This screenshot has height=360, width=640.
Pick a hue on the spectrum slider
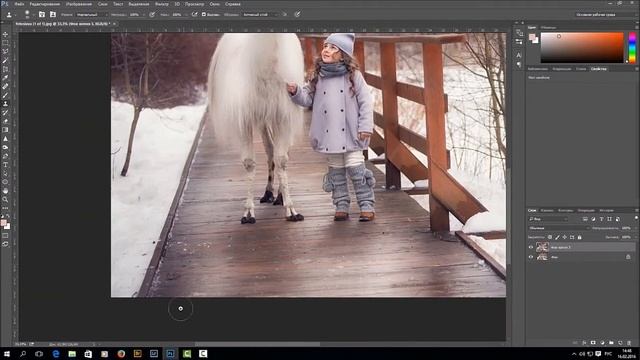pyautogui.click(x=632, y=48)
